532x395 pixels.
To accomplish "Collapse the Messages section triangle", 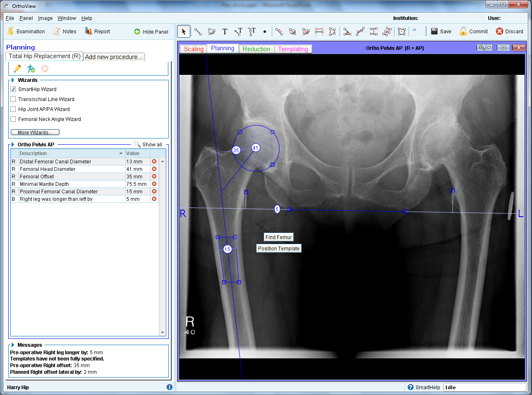I will (13, 345).
